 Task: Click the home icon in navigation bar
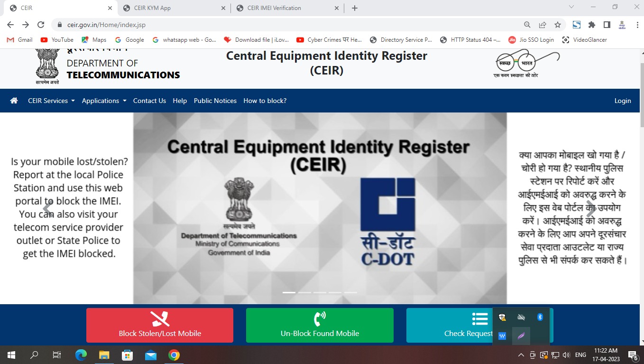[x=14, y=101]
